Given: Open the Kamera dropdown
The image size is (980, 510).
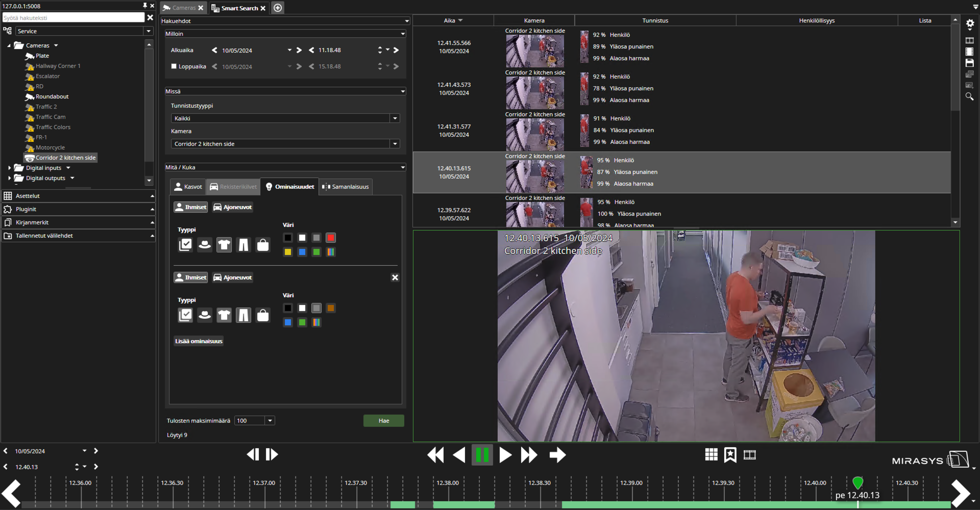Looking at the screenshot, I should click(x=395, y=144).
